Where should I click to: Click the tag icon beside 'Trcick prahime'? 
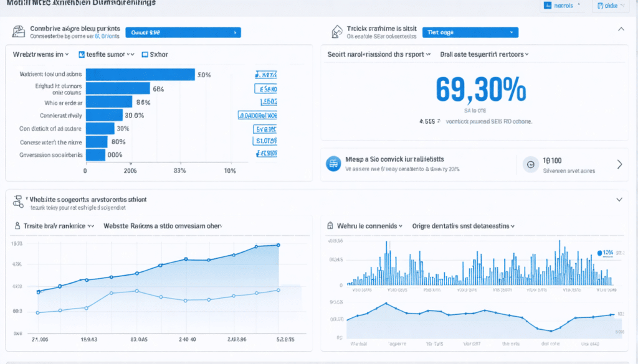(336, 32)
